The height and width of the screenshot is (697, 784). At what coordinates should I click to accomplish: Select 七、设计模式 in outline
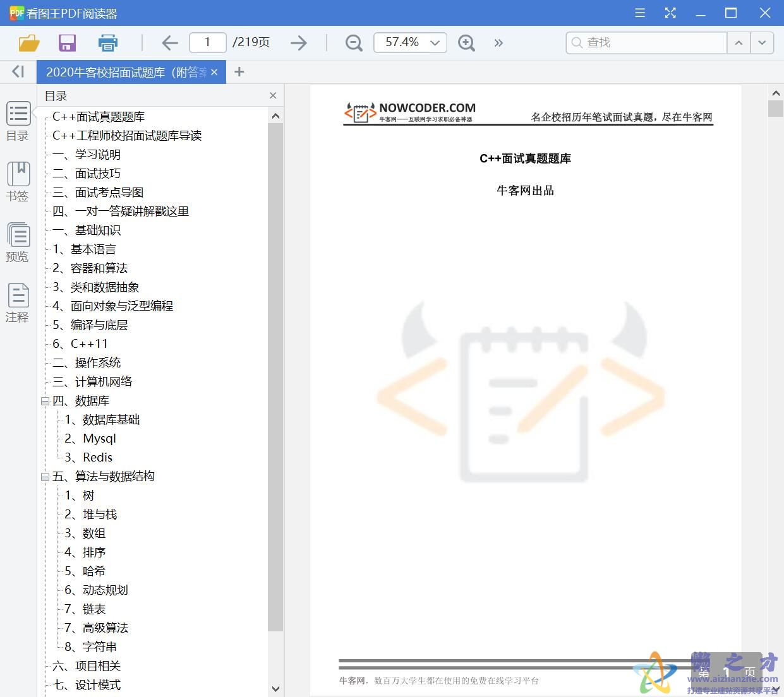(x=87, y=685)
